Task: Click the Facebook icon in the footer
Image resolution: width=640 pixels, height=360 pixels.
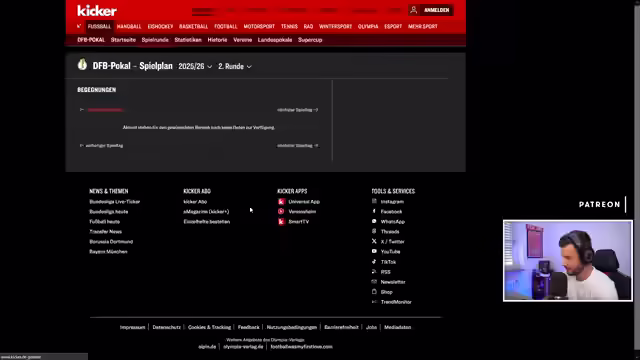Action: click(374, 211)
